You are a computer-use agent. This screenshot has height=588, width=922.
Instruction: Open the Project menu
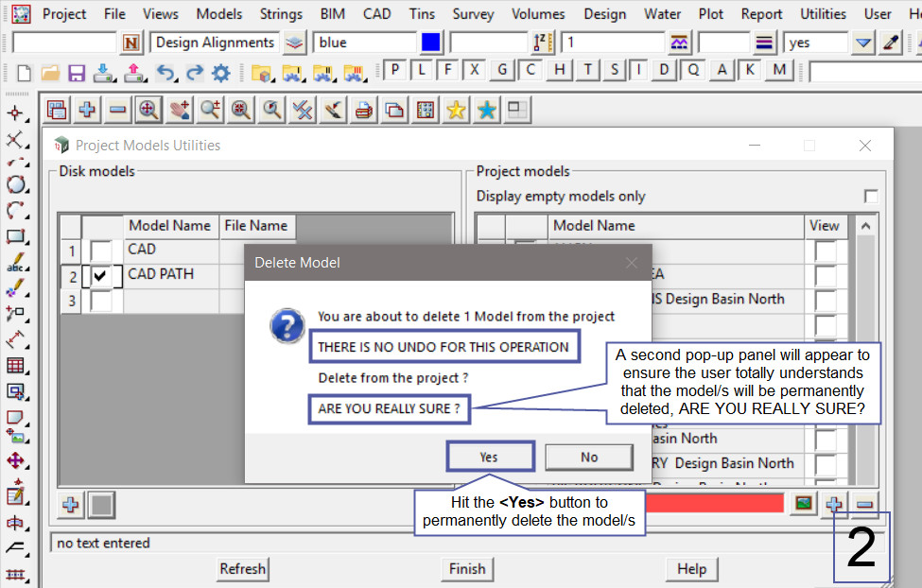64,13
